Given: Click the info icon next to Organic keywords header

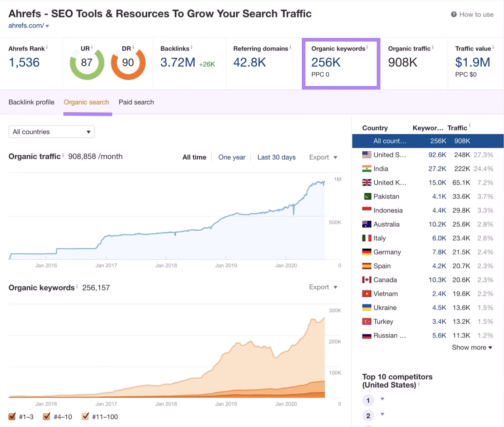Looking at the screenshot, I should click(367, 47).
